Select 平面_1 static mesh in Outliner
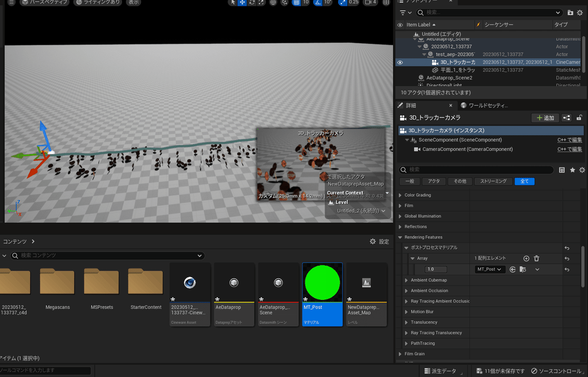This screenshot has height=377, width=588. (x=457, y=70)
